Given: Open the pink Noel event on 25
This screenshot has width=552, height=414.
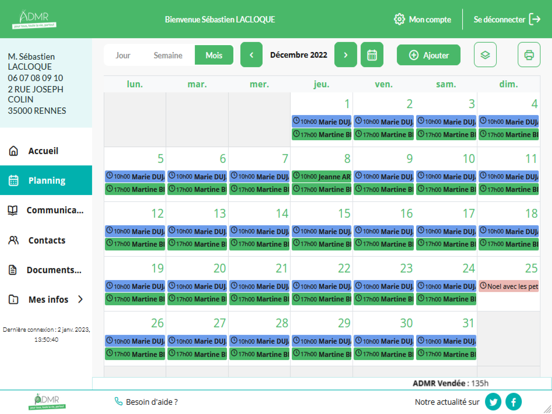Looking at the screenshot, I should pyautogui.click(x=509, y=286).
